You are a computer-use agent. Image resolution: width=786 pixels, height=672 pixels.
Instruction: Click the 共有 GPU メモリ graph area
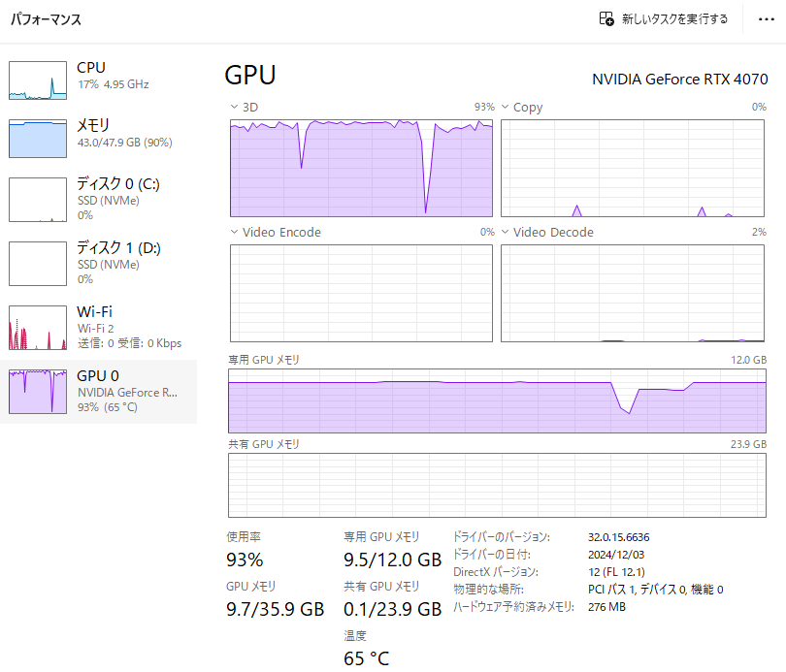coord(497,485)
